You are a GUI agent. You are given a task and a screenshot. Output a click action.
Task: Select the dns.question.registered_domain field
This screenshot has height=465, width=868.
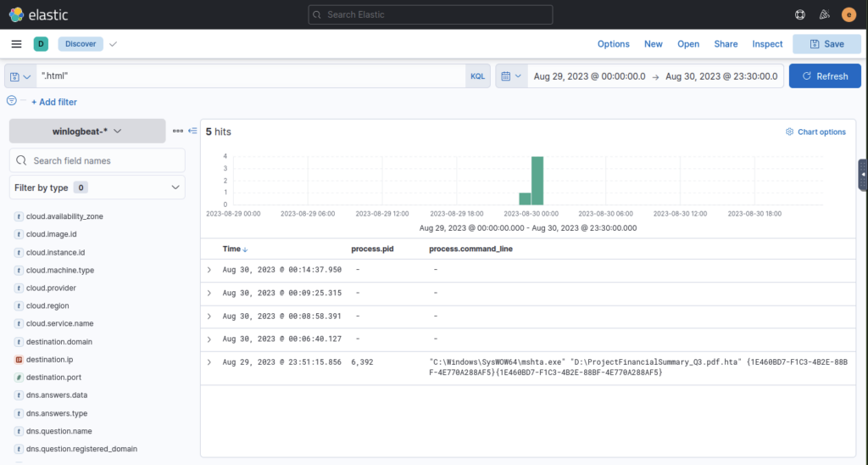[x=81, y=449]
